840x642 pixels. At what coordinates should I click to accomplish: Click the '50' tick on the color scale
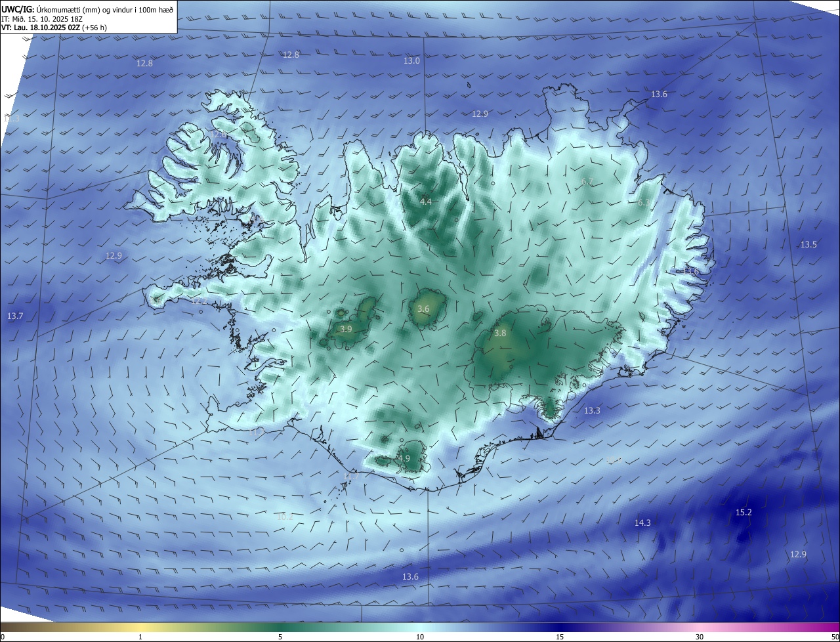(x=835, y=637)
